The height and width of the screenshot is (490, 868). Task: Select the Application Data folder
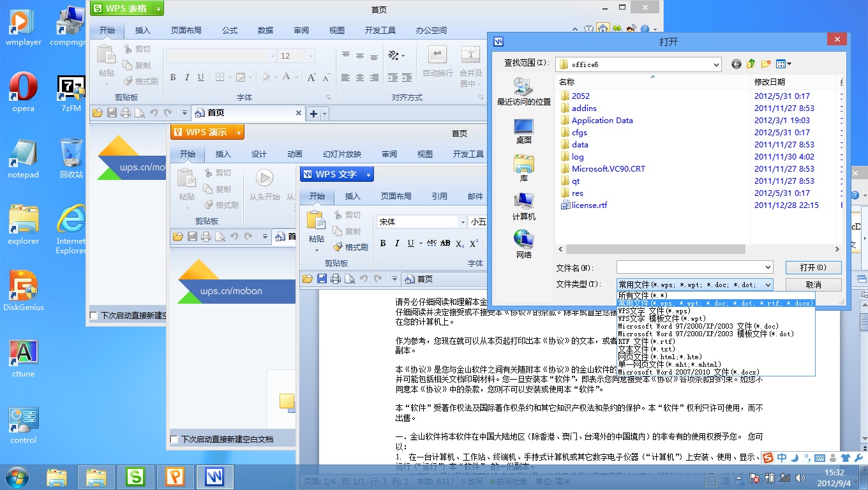[596, 121]
